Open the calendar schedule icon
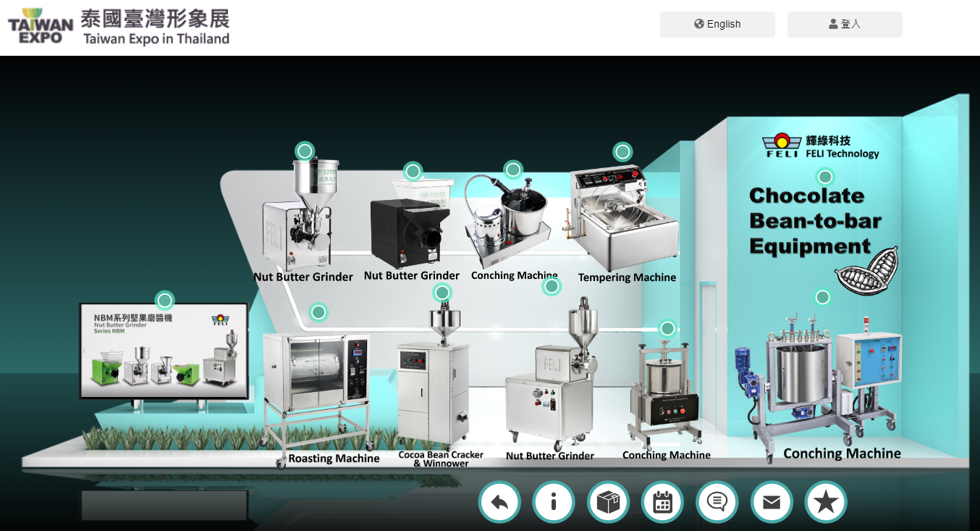This screenshot has height=531, width=980. (662, 502)
